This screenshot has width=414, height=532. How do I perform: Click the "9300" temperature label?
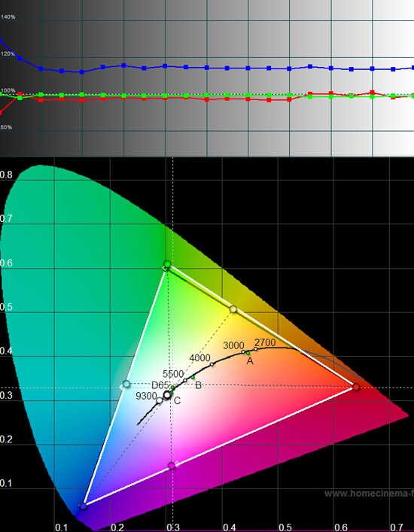click(x=146, y=396)
